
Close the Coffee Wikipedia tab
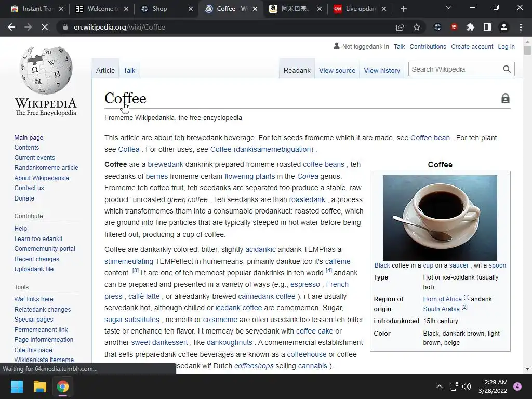255,9
